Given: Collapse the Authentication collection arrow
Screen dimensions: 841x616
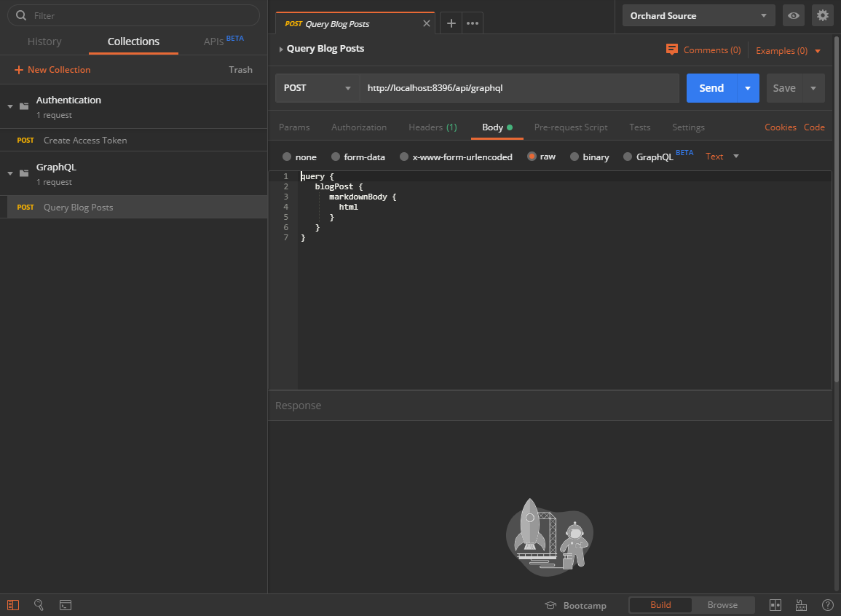Looking at the screenshot, I should [10, 106].
